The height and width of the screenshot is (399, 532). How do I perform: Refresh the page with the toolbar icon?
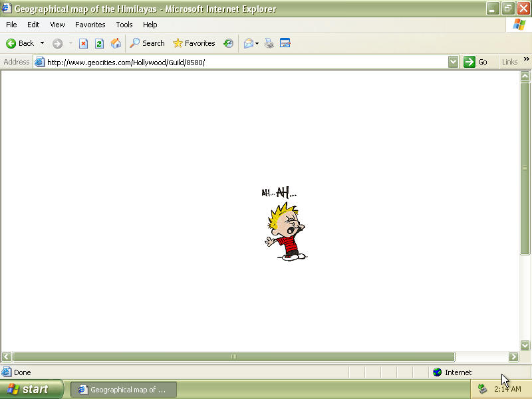point(99,43)
